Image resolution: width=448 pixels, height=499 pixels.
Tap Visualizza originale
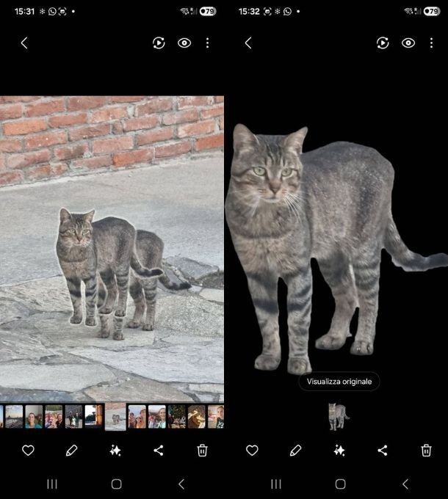pyautogui.click(x=339, y=382)
